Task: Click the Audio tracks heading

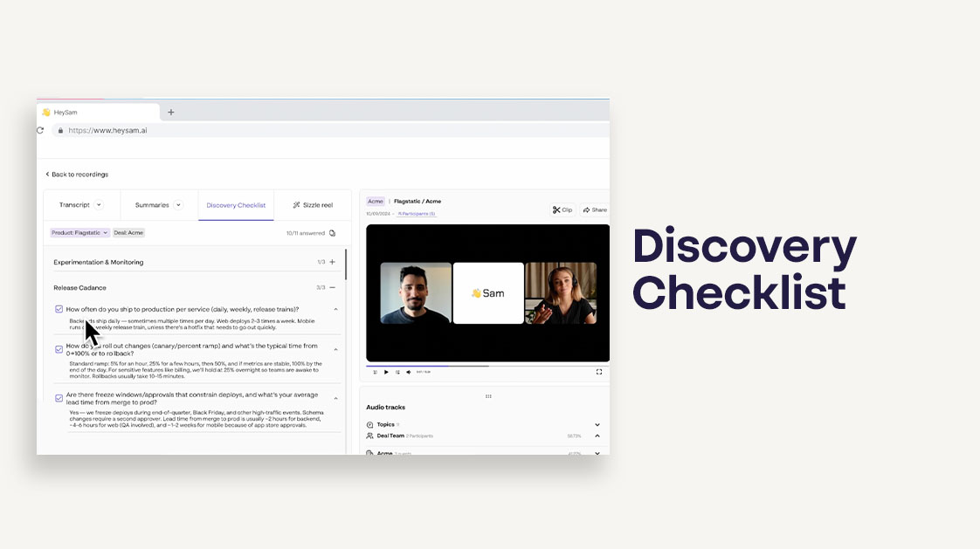Action: [386, 408]
